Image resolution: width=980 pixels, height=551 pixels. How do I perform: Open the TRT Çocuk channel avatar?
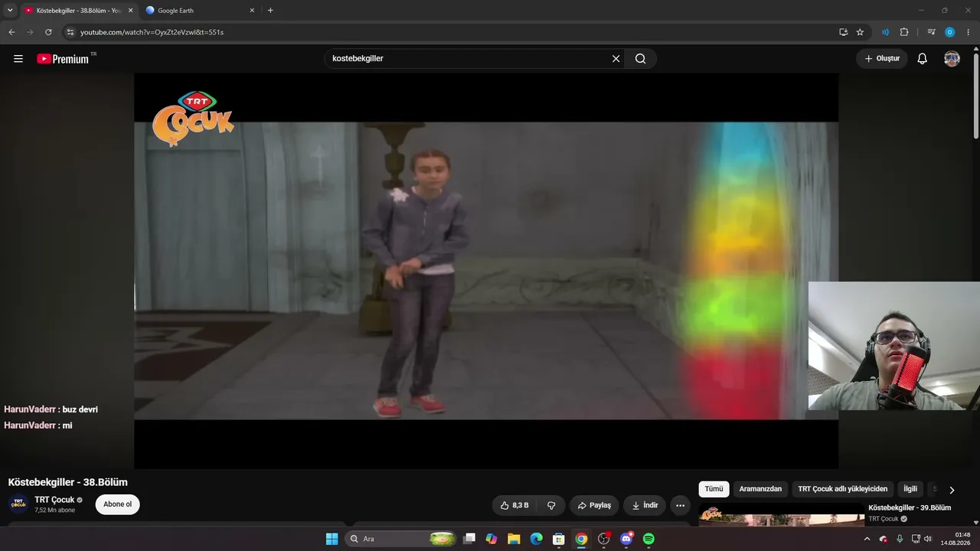pyautogui.click(x=18, y=504)
